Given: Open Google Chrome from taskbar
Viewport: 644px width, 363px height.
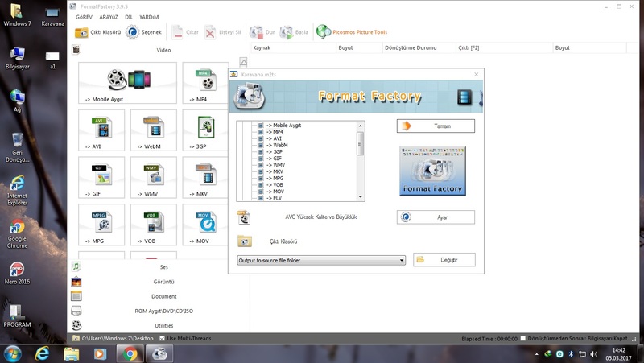Looking at the screenshot, I should click(x=130, y=353).
